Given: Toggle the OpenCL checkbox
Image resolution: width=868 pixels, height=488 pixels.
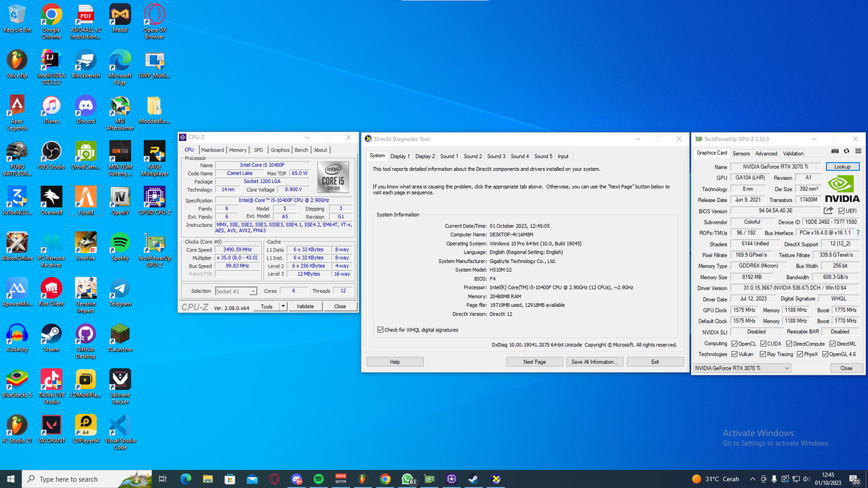Looking at the screenshot, I should click(x=735, y=344).
